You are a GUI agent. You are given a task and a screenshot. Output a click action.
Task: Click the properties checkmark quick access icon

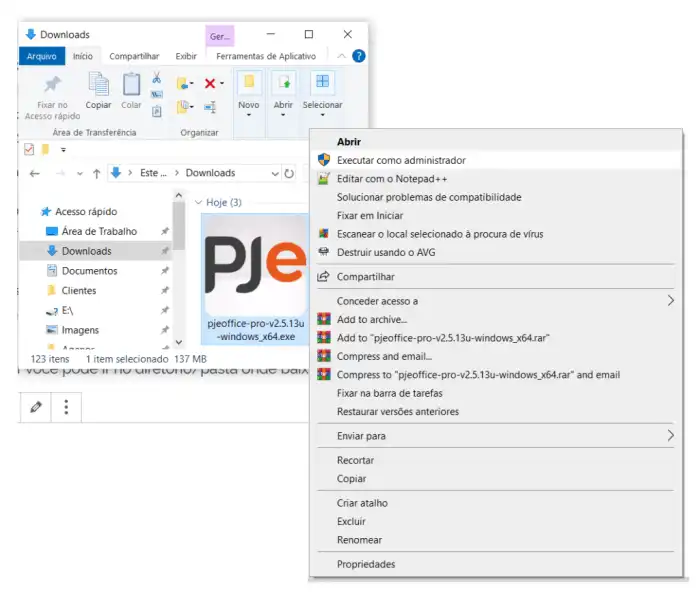tap(29, 149)
